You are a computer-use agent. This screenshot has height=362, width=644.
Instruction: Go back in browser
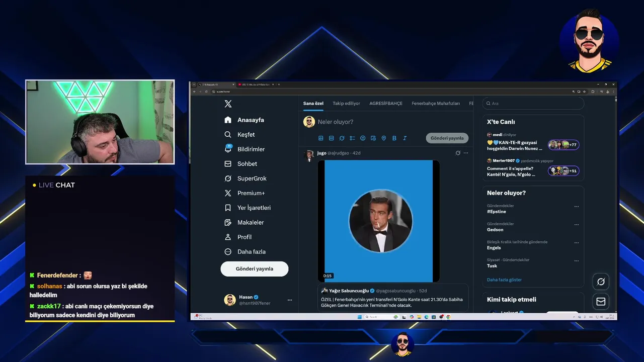194,92
